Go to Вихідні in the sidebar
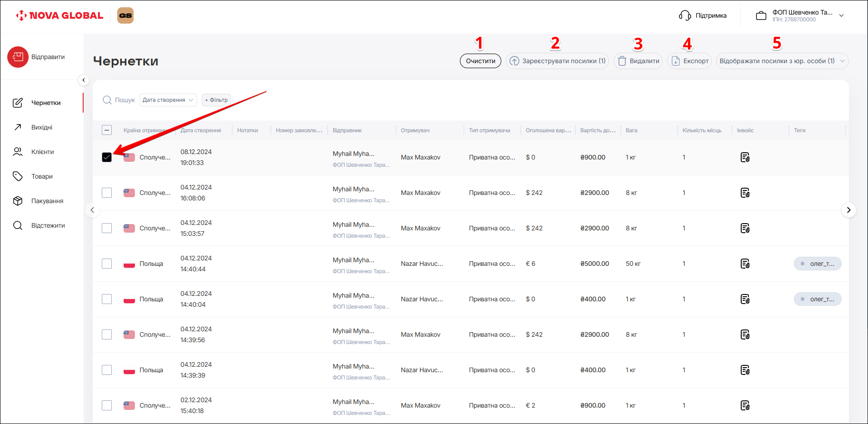 [42, 127]
